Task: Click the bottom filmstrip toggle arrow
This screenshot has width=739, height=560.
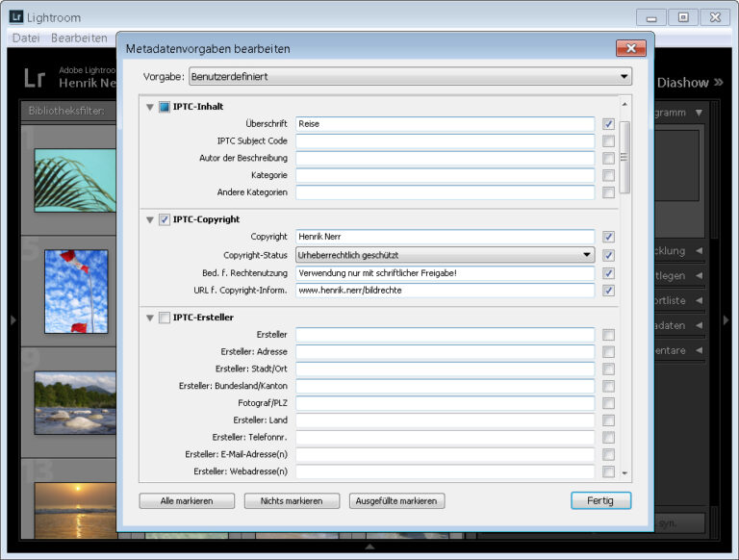Action: pos(369,547)
